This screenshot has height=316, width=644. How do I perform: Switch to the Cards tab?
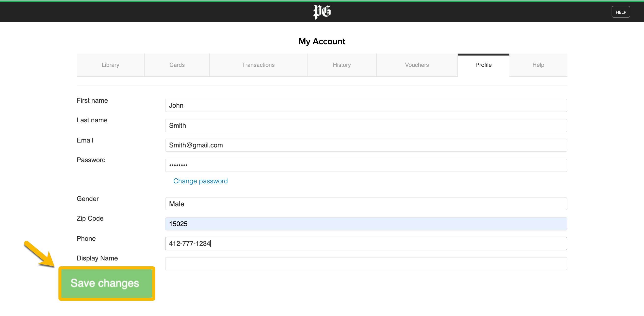(177, 65)
